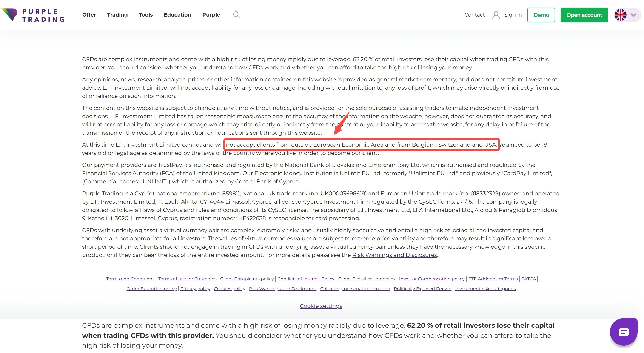Open the Cookies policy link
This screenshot has height=353, width=644.
tap(230, 289)
